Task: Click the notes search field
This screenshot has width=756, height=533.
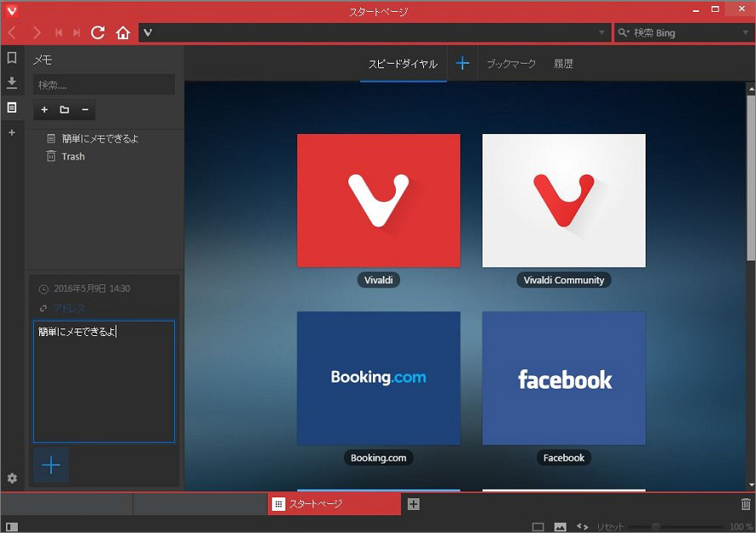Action: [104, 86]
